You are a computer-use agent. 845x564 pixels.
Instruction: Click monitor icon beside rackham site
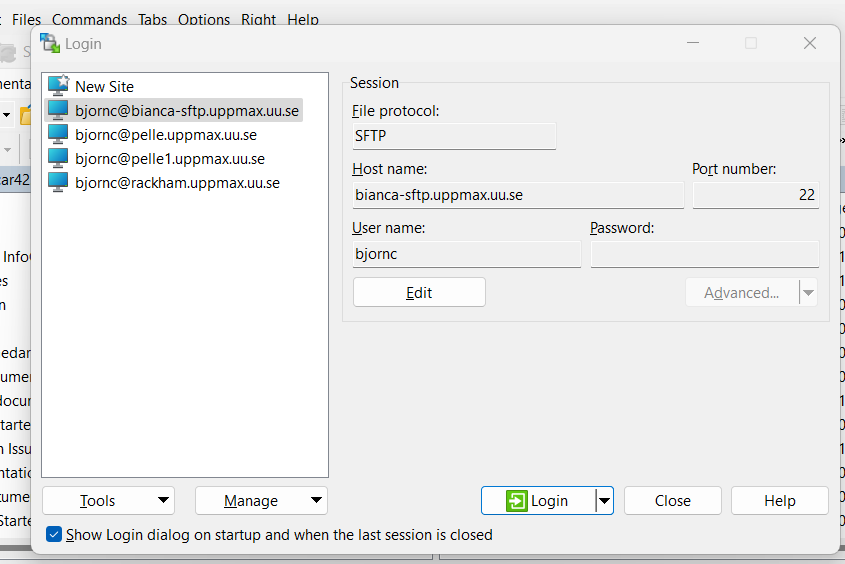pos(58,183)
